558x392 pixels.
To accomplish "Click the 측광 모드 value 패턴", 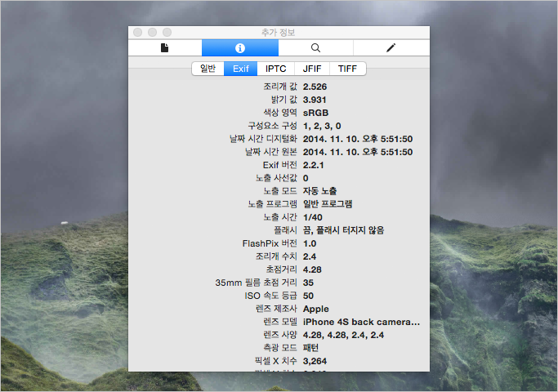I will (x=310, y=348).
